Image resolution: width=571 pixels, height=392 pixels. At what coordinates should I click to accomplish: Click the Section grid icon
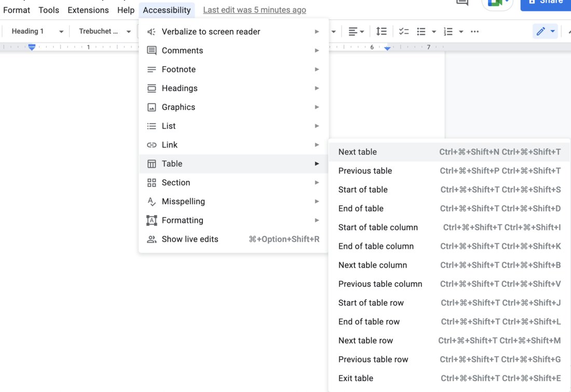(x=152, y=183)
